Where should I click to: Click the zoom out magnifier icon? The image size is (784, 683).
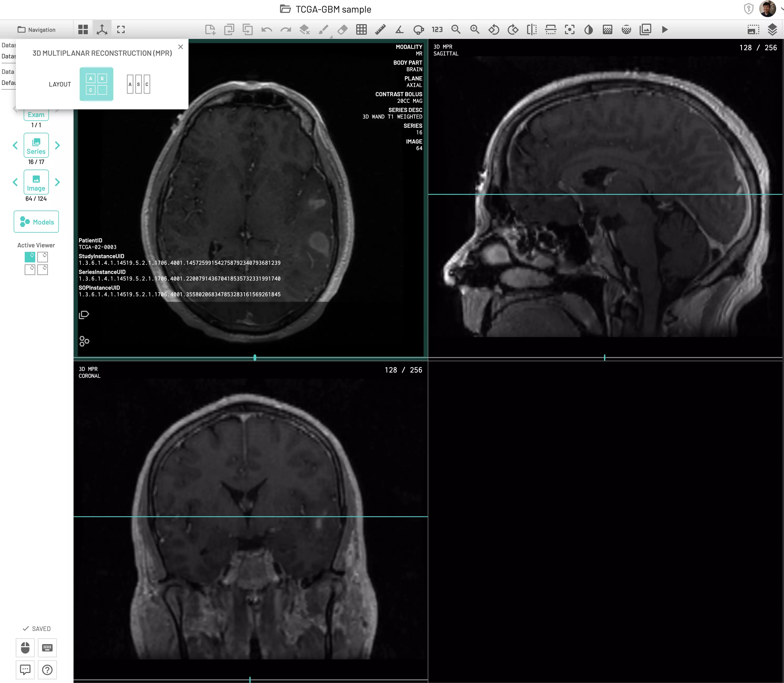click(456, 30)
